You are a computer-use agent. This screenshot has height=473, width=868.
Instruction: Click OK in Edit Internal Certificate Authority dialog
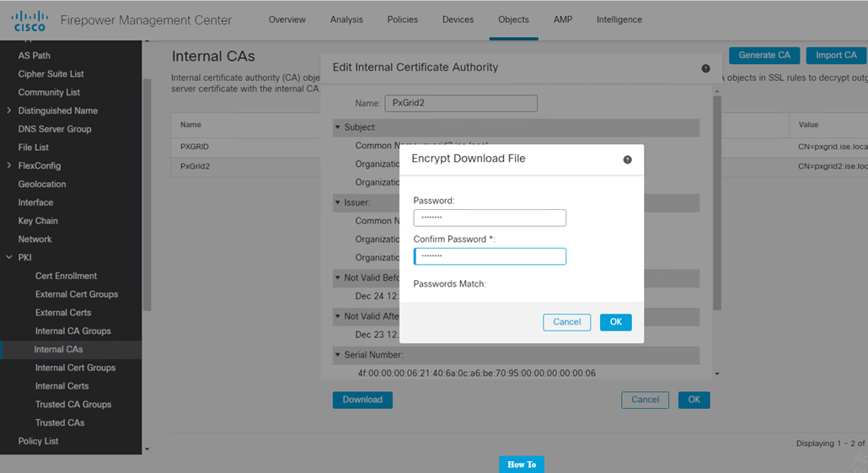click(694, 400)
